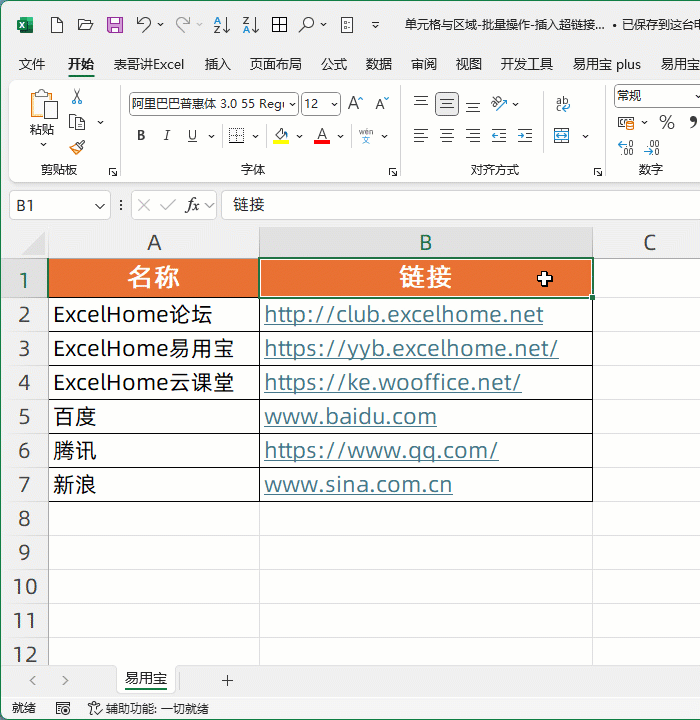Toggle top vertical alignment
The width and height of the screenshot is (700, 720).
421,103
